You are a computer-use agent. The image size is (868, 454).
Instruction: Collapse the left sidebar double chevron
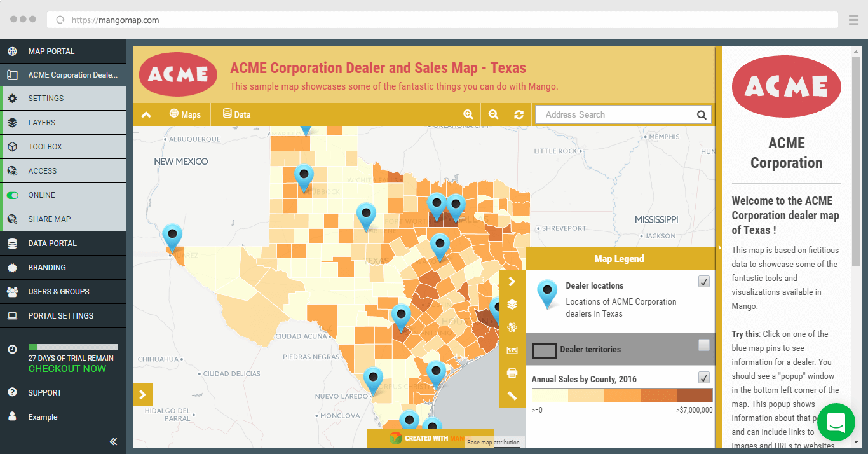(x=113, y=441)
